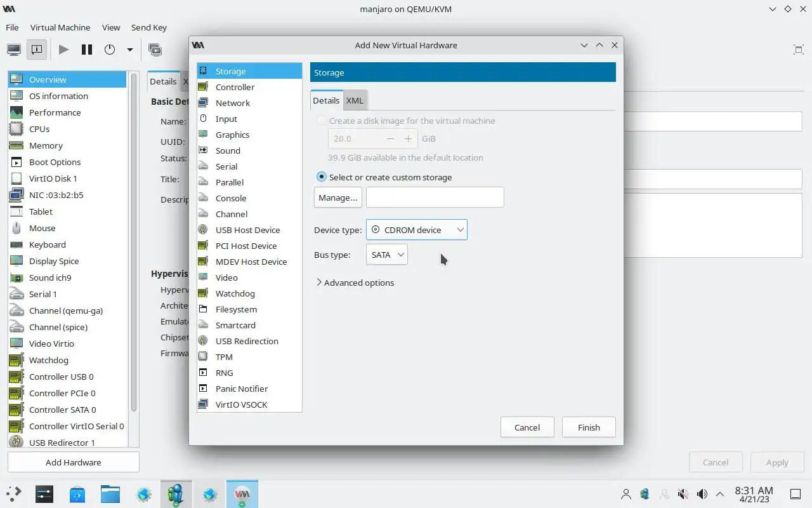Open the snapshots manager icon
The width and height of the screenshot is (812, 508).
(x=155, y=49)
